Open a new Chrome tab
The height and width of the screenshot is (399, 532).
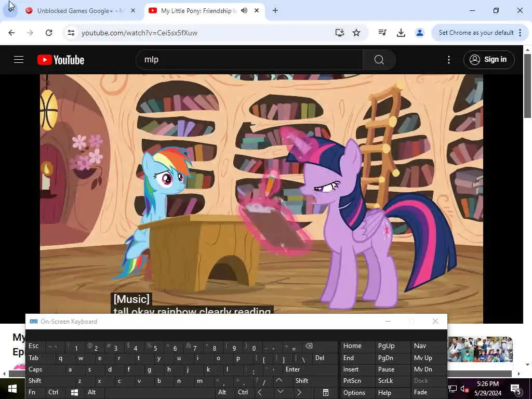275,10
